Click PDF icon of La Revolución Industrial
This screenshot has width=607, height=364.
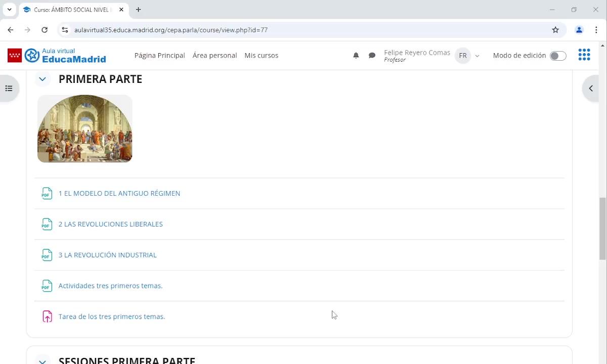click(47, 255)
